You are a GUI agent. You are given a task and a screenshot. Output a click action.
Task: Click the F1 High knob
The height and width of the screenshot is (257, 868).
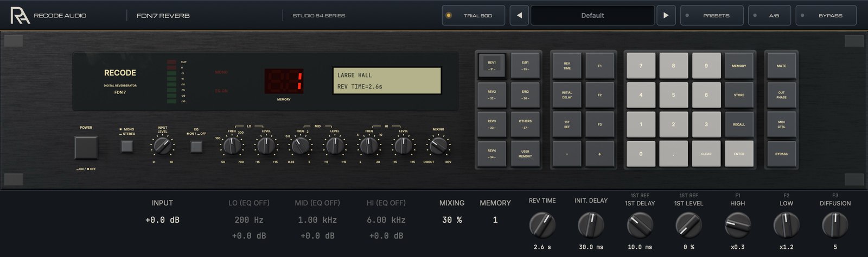pos(738,225)
